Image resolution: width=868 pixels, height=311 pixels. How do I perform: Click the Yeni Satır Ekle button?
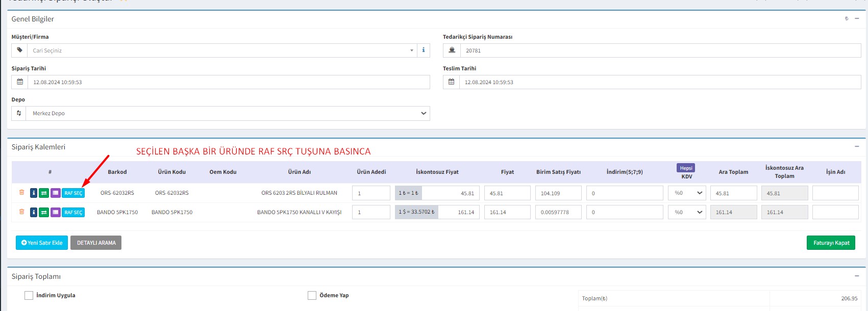click(x=42, y=243)
